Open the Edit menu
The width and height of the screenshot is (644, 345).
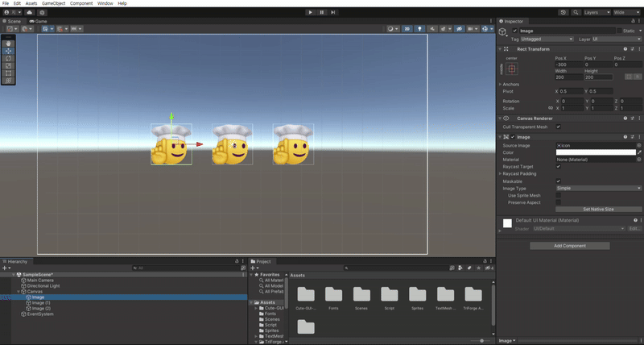(17, 3)
